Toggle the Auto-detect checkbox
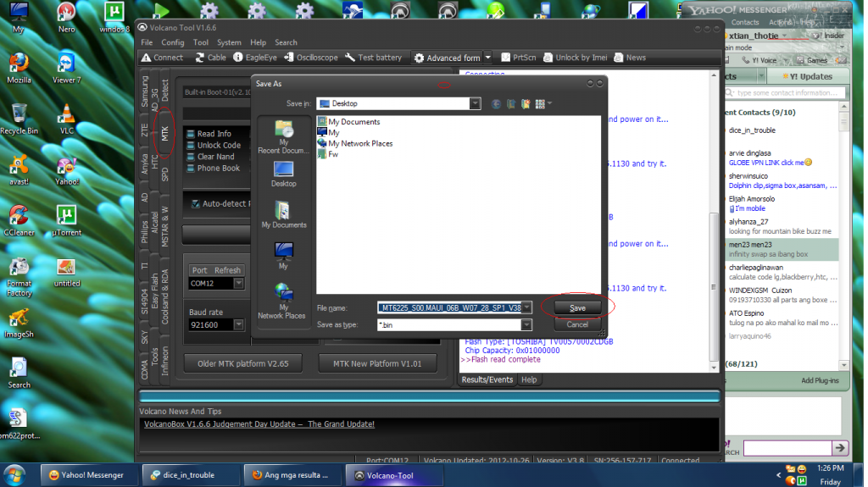 pyautogui.click(x=196, y=203)
